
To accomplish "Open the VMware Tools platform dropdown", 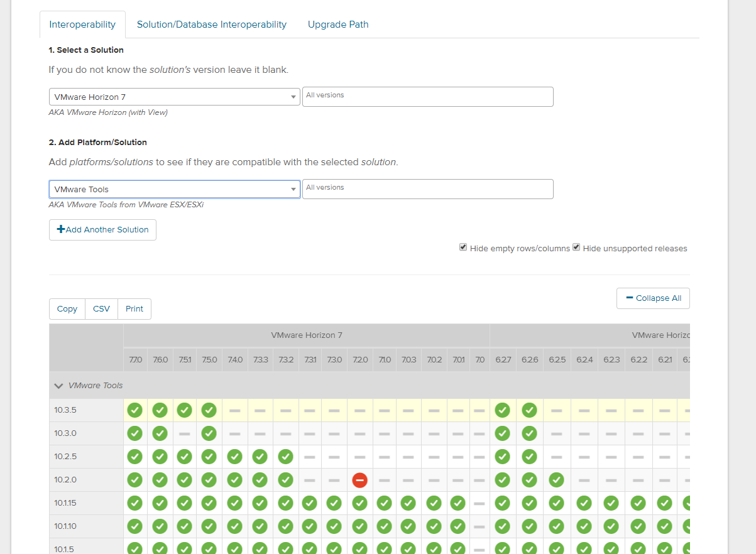I will pyautogui.click(x=174, y=189).
